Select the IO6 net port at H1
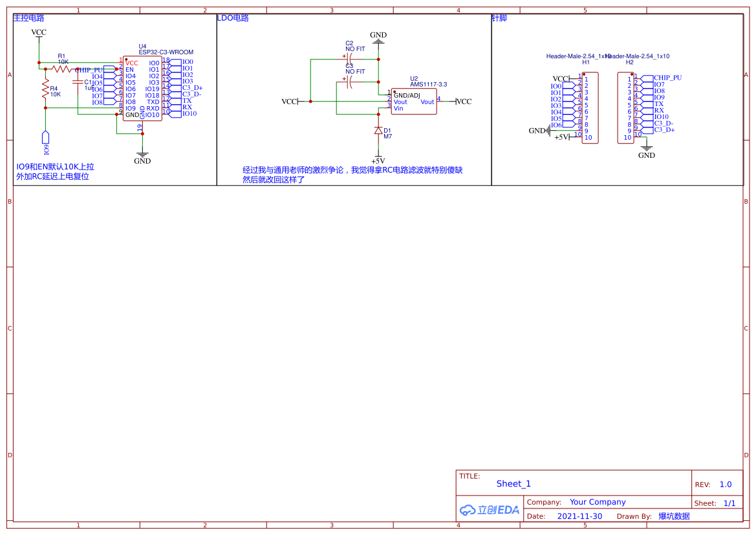The image size is (756, 535). coord(563,125)
